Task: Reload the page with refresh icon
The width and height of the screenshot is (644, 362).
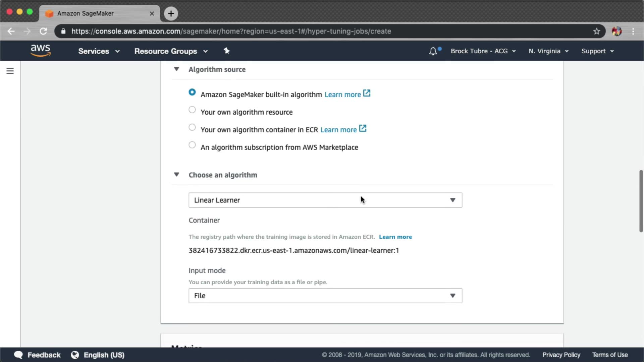Action: point(43,31)
